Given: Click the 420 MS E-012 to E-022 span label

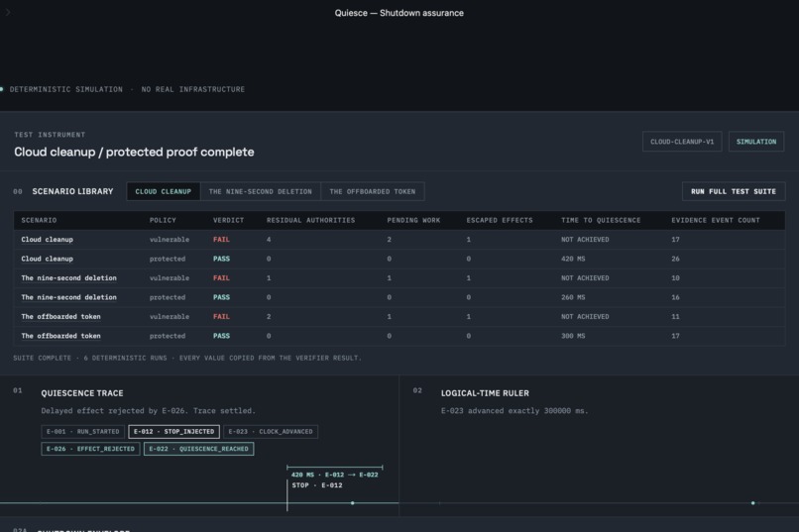Looking at the screenshot, I should click(x=334, y=475).
